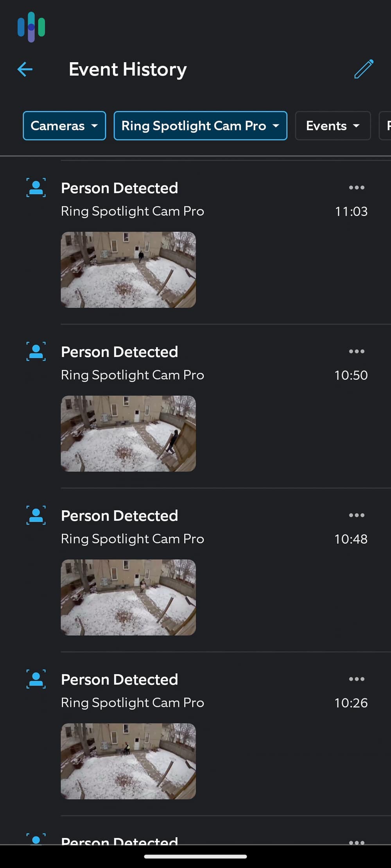Viewport: 391px width, 868px height.
Task: Open the three-dot menu on the 10:50 event
Action: coord(357,351)
